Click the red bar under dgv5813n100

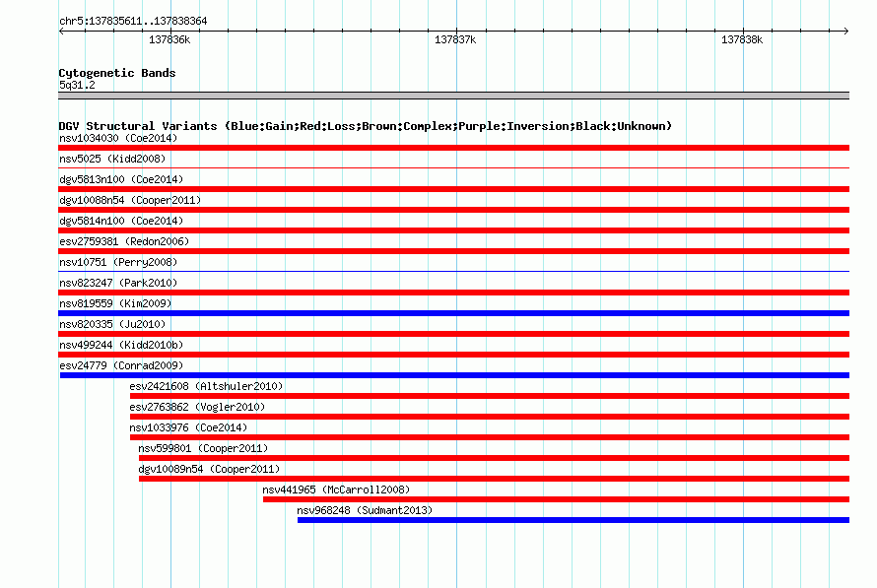pos(453,189)
